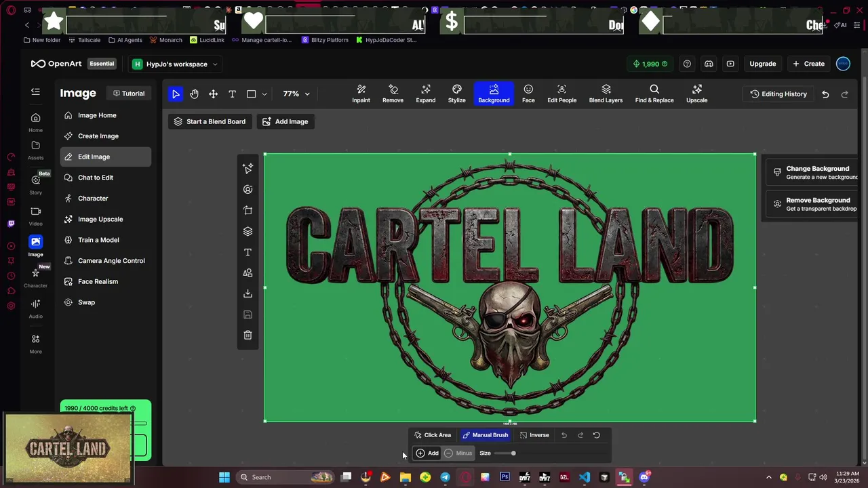Viewport: 868px width, 488px height.
Task: Open the 77% zoom level dropdown
Action: (296, 94)
